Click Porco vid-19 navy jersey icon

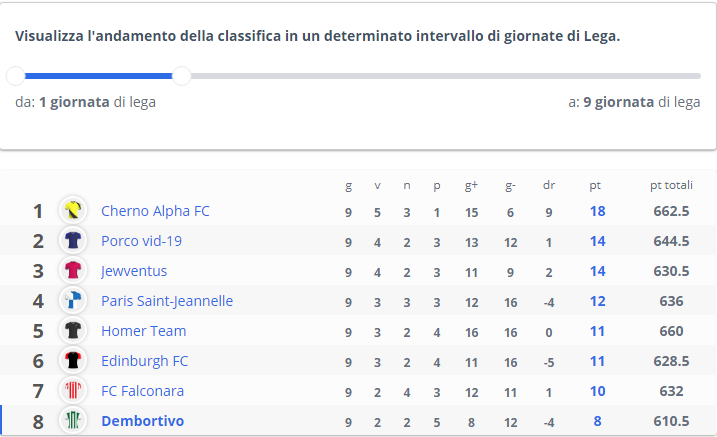pos(73,240)
